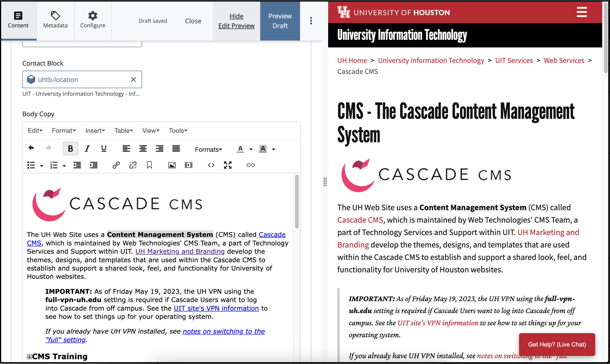Image resolution: width=610 pixels, height=364 pixels.
Task: Apply the background color button
Action: [x=263, y=149]
